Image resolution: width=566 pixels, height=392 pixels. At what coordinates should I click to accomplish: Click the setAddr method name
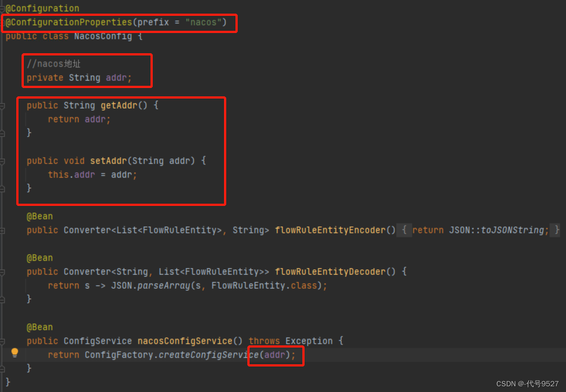[x=108, y=161]
